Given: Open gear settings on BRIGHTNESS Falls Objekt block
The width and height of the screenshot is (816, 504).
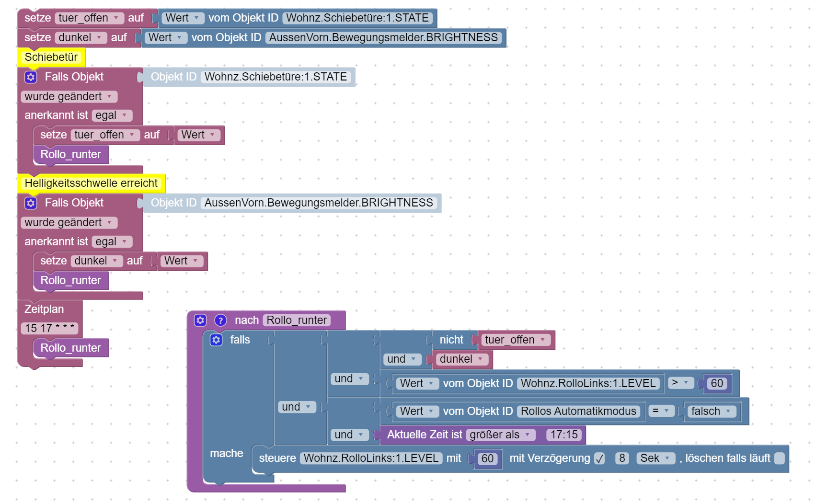Looking at the screenshot, I should pos(31,203).
